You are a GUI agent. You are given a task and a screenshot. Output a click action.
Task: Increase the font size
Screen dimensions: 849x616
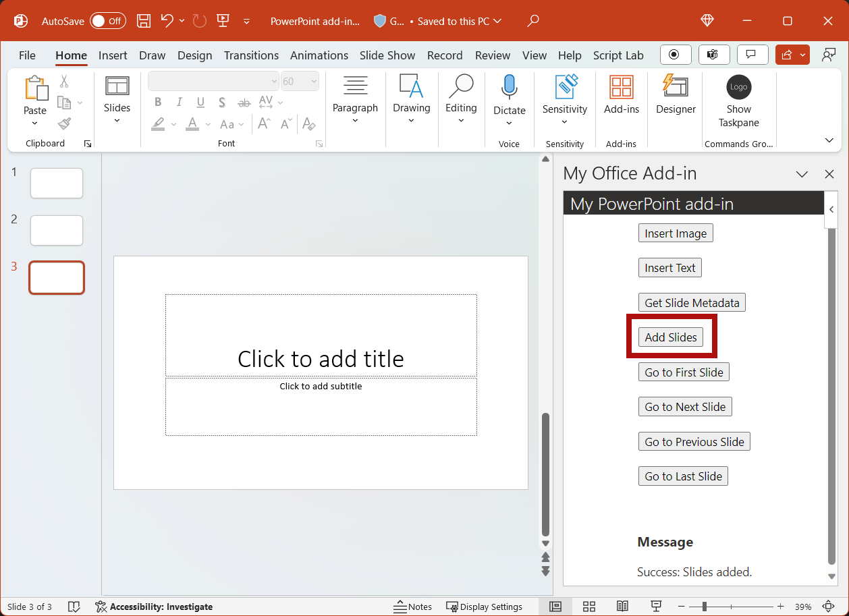263,123
